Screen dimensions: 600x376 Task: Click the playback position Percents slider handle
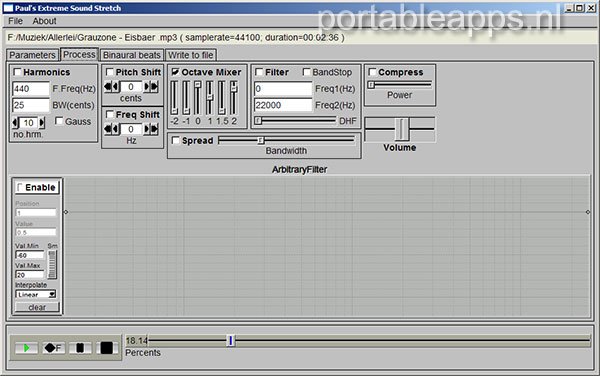click(231, 340)
